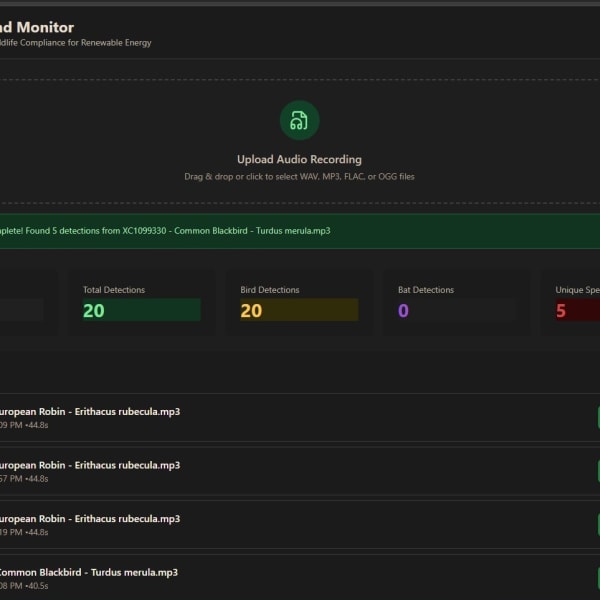Image resolution: width=600 pixels, height=600 pixels.
Task: Click the 'Drag & drop or click to select' hint
Action: tap(299, 176)
